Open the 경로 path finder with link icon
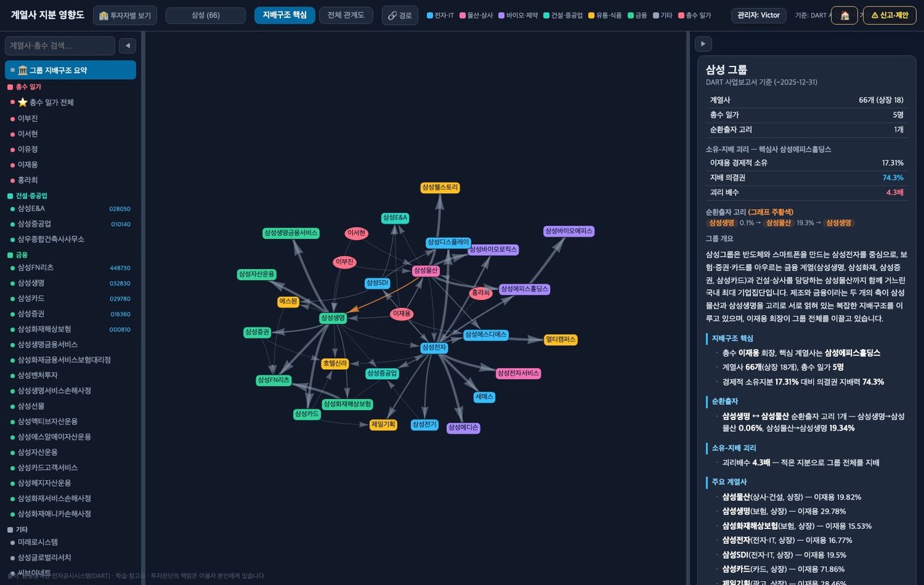This screenshot has height=585, width=924. point(399,15)
